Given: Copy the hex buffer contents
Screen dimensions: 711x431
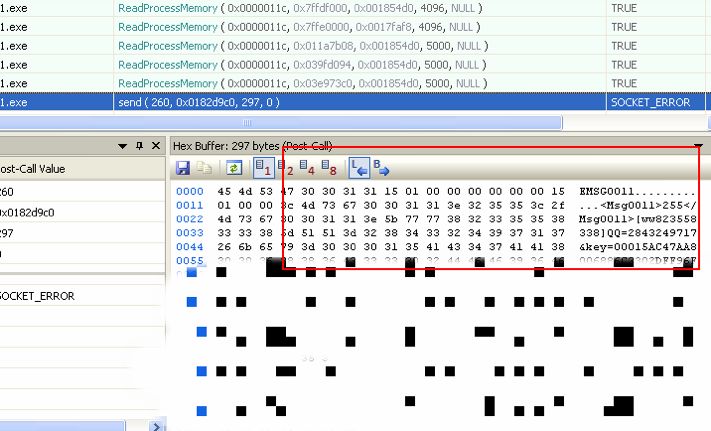Looking at the screenshot, I should (x=204, y=168).
